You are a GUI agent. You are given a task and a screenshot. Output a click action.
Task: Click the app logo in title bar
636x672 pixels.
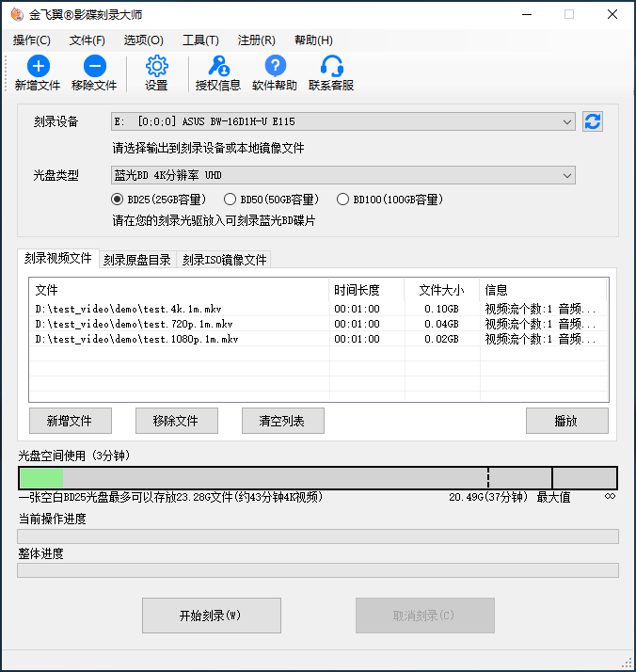[x=14, y=15]
